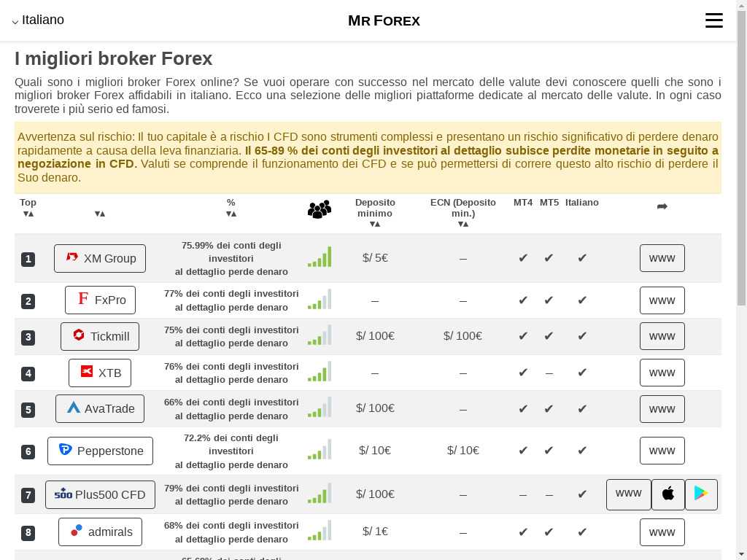Open the Pepperstone broker page

[x=100, y=451]
